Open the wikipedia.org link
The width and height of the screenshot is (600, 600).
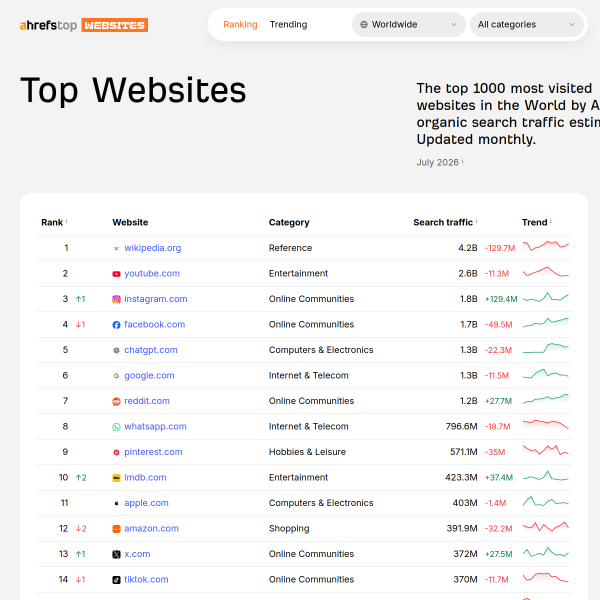click(x=153, y=248)
